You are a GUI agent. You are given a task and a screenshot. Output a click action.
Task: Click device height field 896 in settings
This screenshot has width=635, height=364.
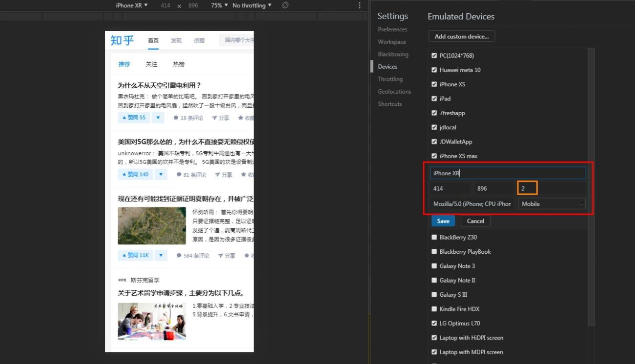493,188
